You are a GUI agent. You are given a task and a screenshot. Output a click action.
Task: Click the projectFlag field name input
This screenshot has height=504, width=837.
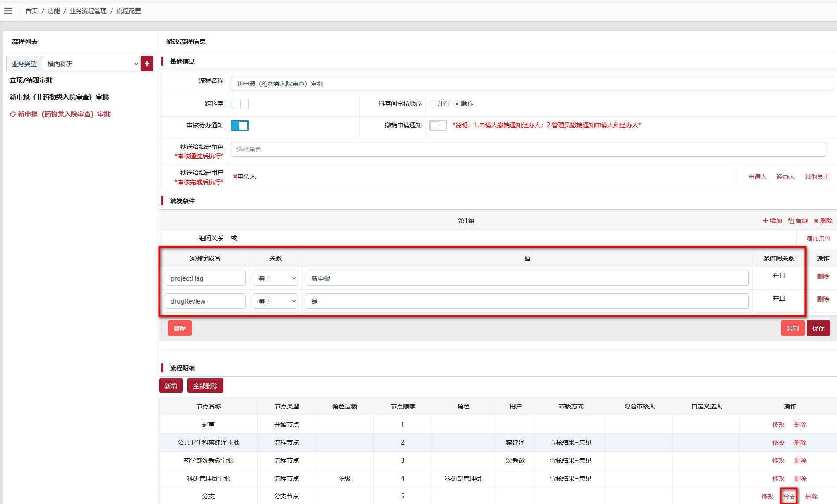(x=205, y=278)
